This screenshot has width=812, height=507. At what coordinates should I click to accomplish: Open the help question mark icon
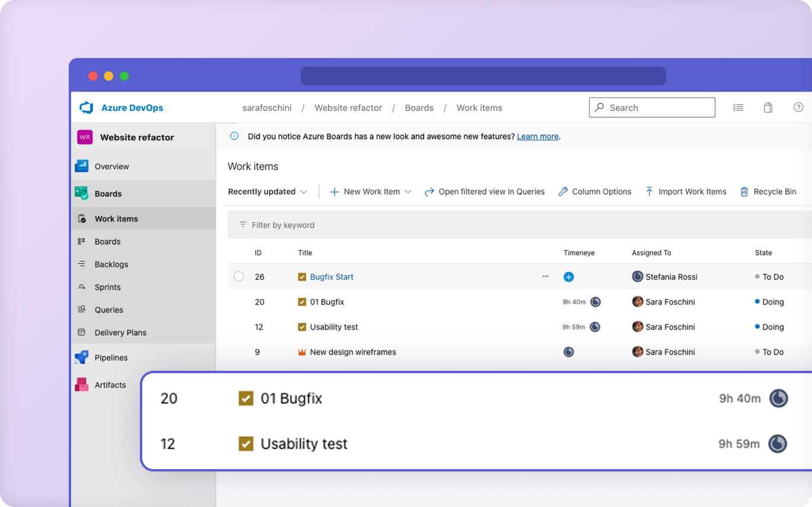click(x=798, y=108)
